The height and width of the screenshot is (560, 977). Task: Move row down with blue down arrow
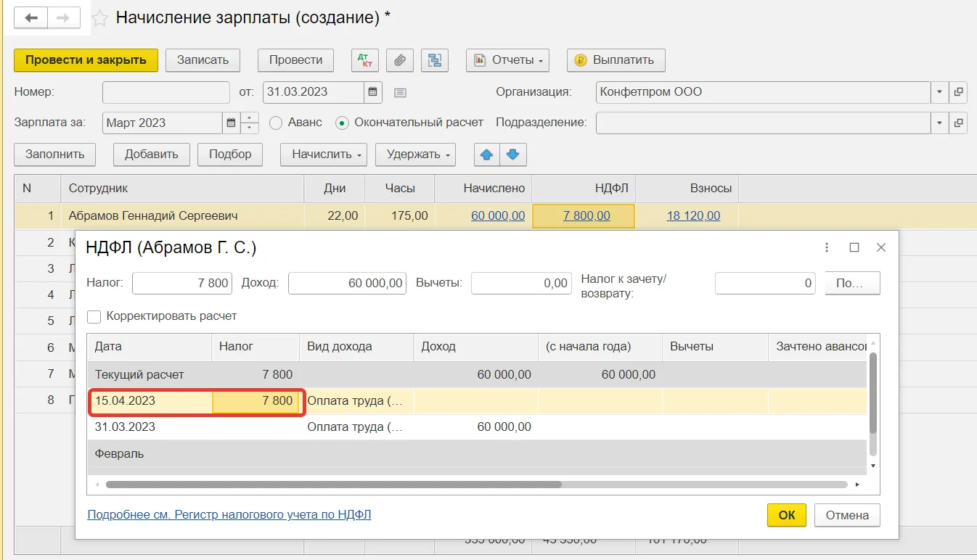click(x=513, y=155)
